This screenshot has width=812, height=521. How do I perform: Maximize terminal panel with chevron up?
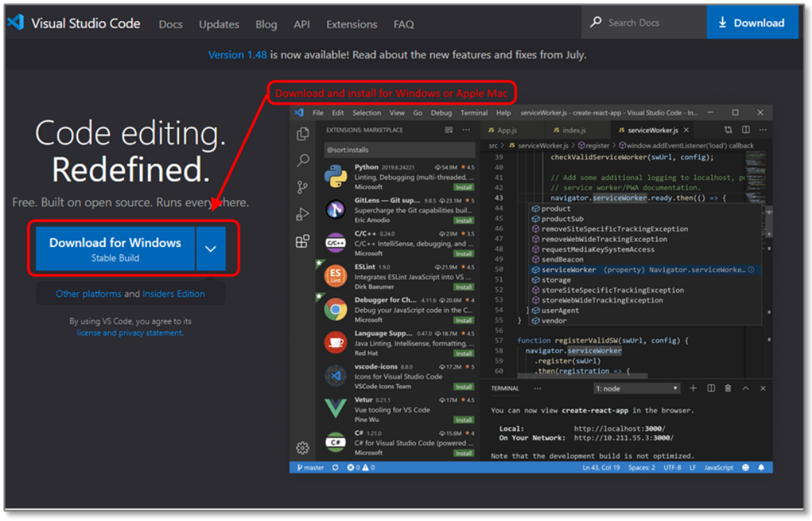point(746,388)
